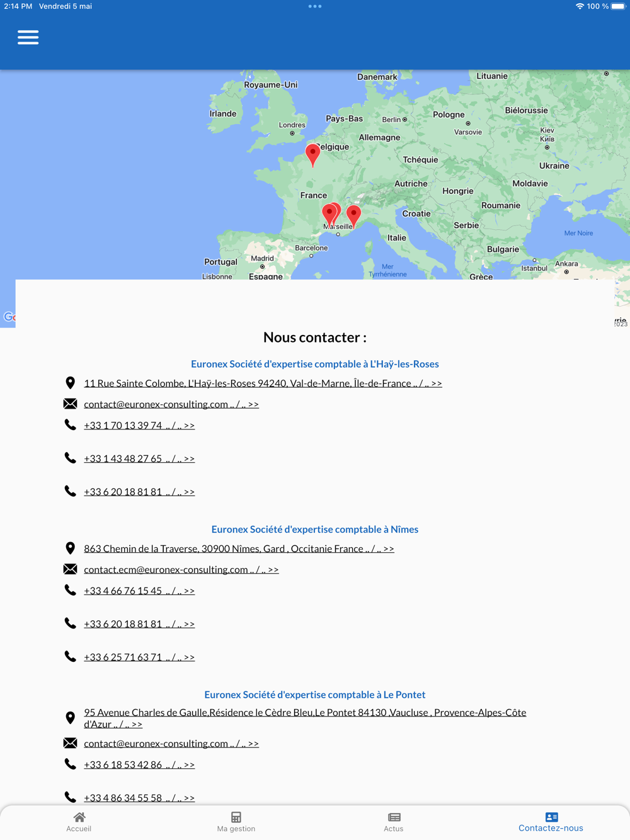The height and width of the screenshot is (840, 630).
Task: Call +33 6 20 18 81 81 under Nîmes
Action: coord(139,624)
